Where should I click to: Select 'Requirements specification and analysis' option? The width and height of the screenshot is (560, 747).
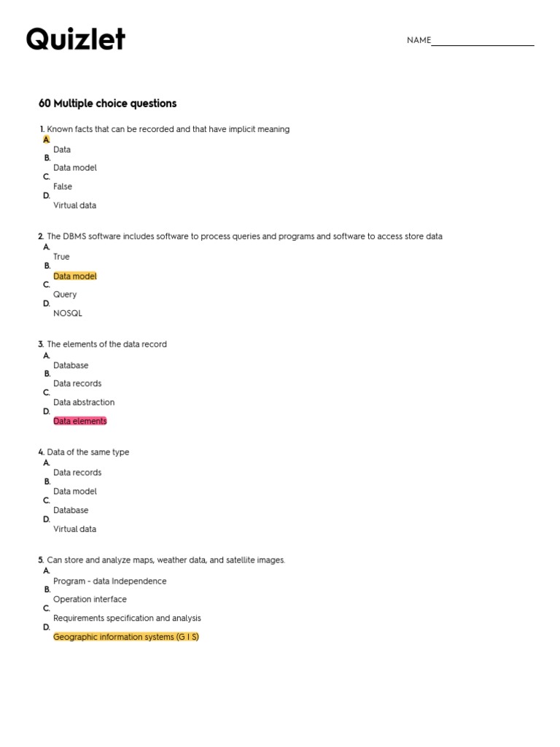(x=127, y=619)
